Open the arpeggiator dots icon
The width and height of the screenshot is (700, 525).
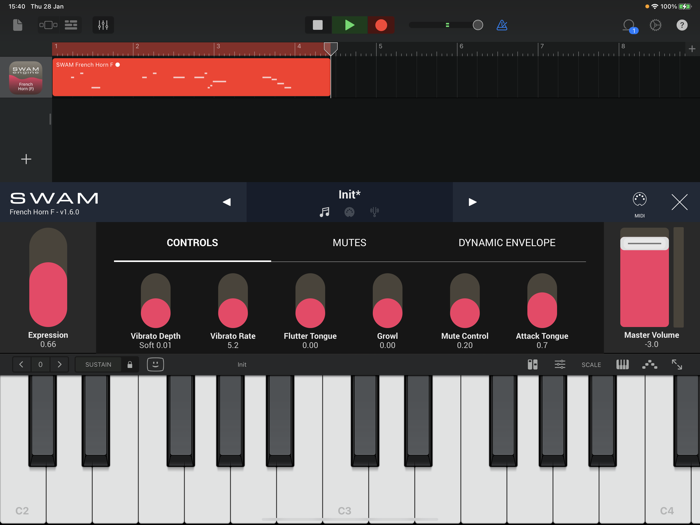point(650,365)
